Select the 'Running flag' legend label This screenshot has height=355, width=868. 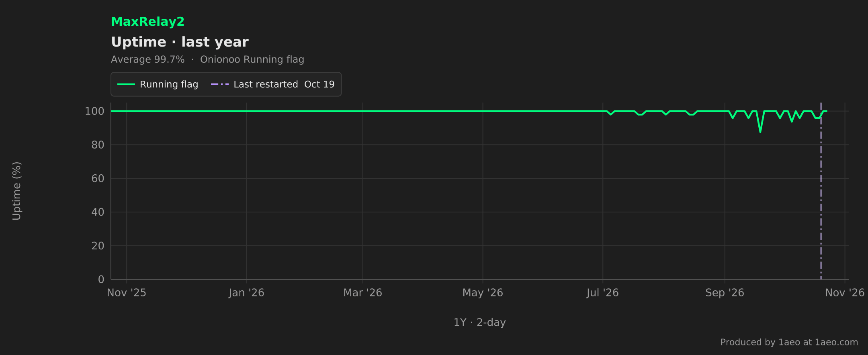(x=169, y=84)
